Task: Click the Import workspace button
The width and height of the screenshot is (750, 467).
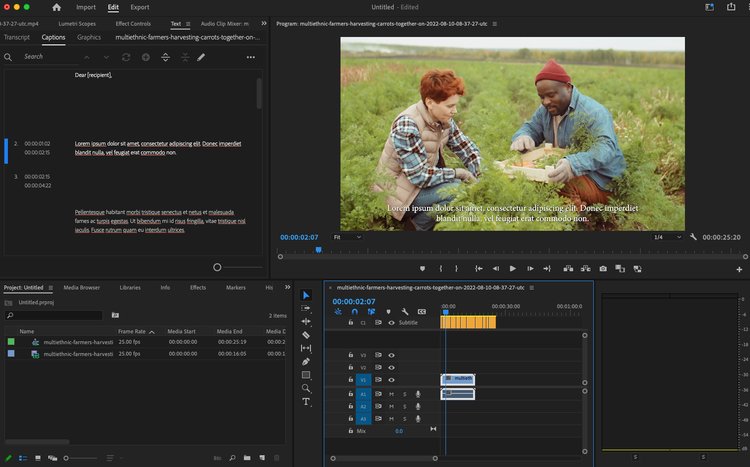Action: [x=86, y=7]
